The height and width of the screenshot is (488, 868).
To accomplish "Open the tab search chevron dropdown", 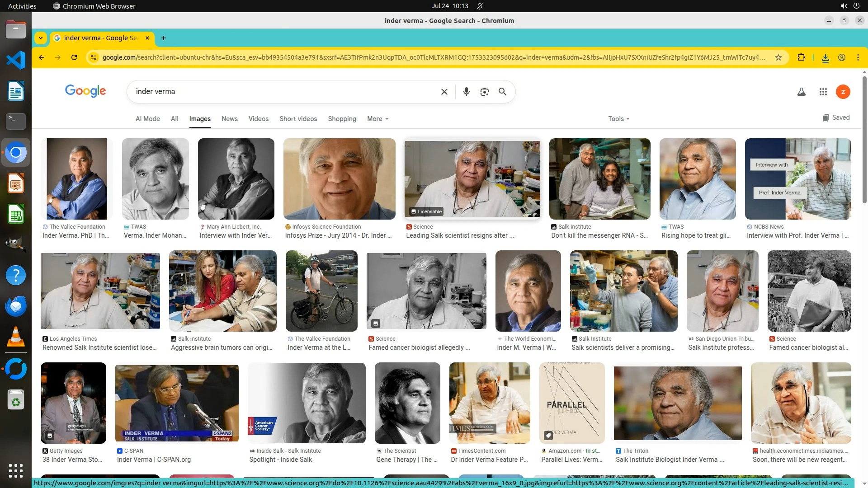I will click(x=41, y=38).
